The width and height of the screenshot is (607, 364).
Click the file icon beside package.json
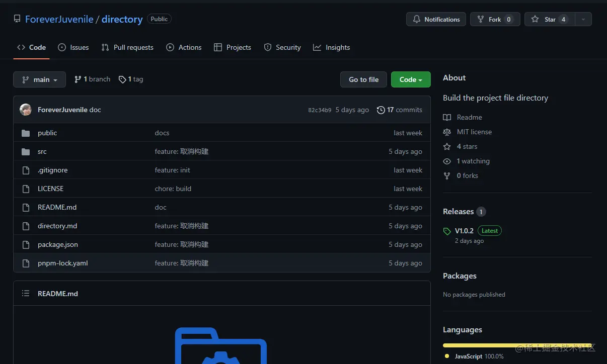pos(26,244)
